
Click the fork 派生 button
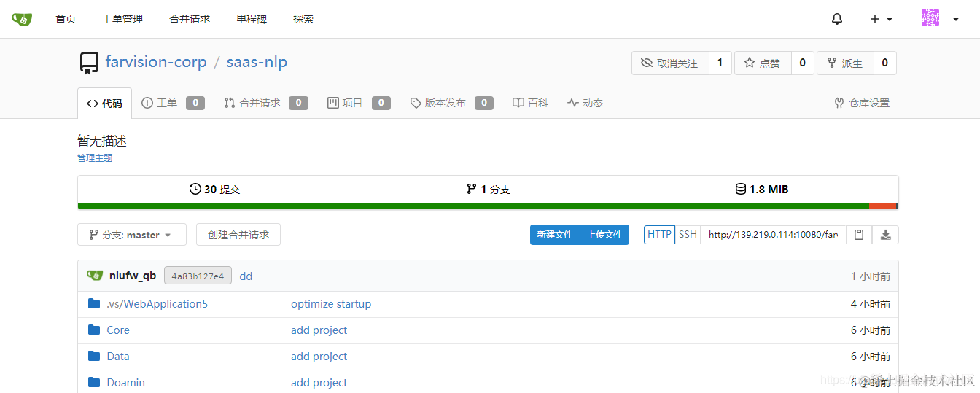[x=845, y=63]
